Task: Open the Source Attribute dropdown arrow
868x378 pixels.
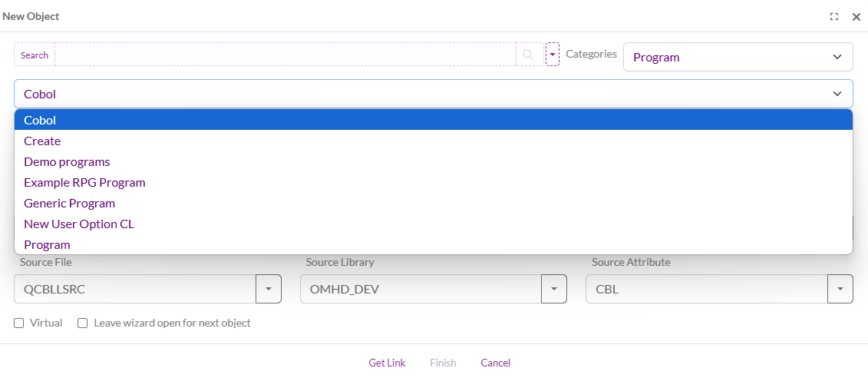Action: point(840,289)
